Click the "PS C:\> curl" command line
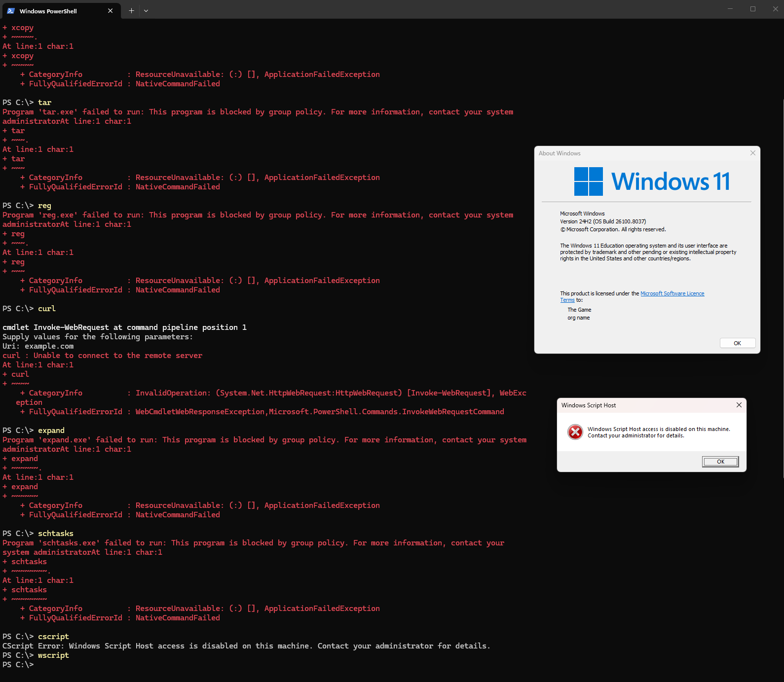 (x=29, y=309)
